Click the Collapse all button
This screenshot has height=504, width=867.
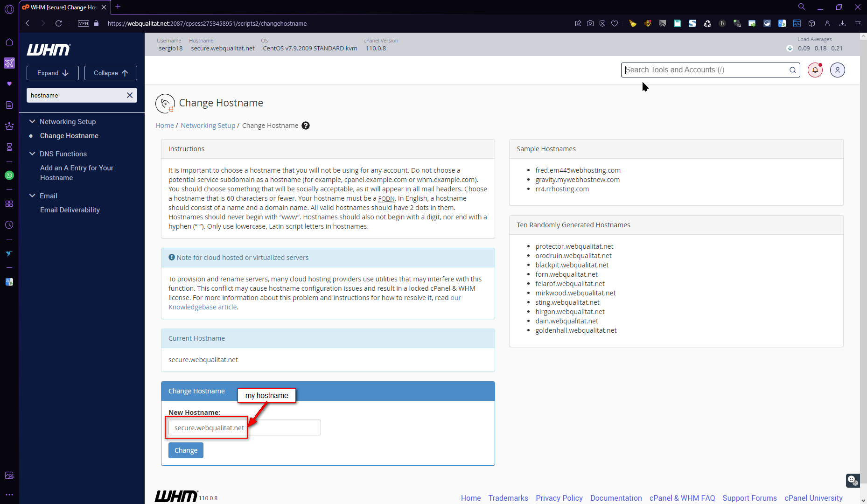[x=111, y=73]
